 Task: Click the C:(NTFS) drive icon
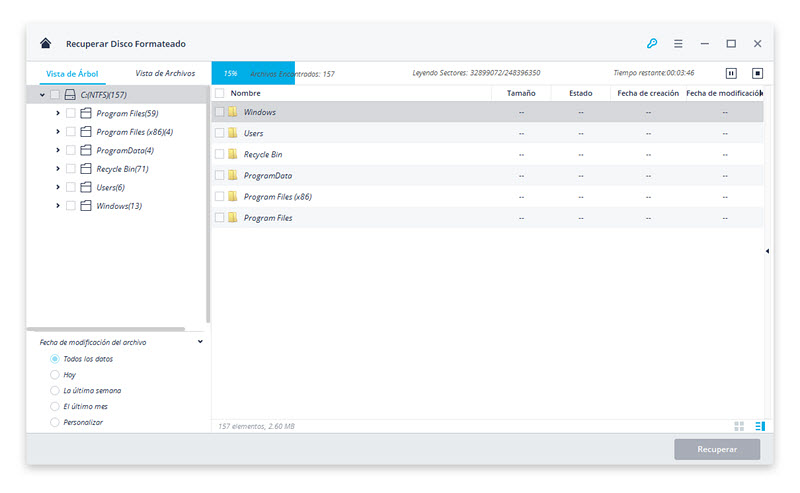coord(70,94)
